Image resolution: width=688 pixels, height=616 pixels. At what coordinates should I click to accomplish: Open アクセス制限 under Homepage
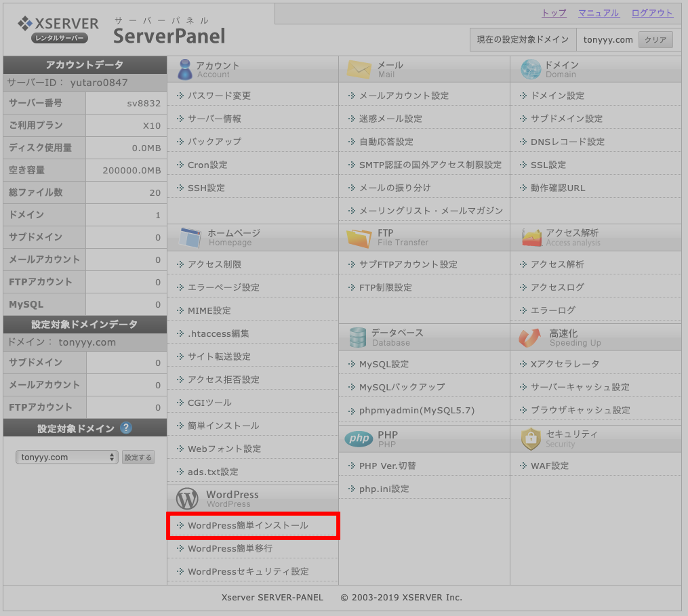[x=214, y=264]
